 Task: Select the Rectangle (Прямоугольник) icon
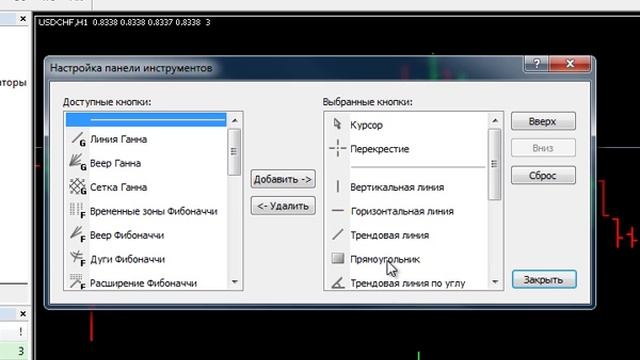[338, 258]
